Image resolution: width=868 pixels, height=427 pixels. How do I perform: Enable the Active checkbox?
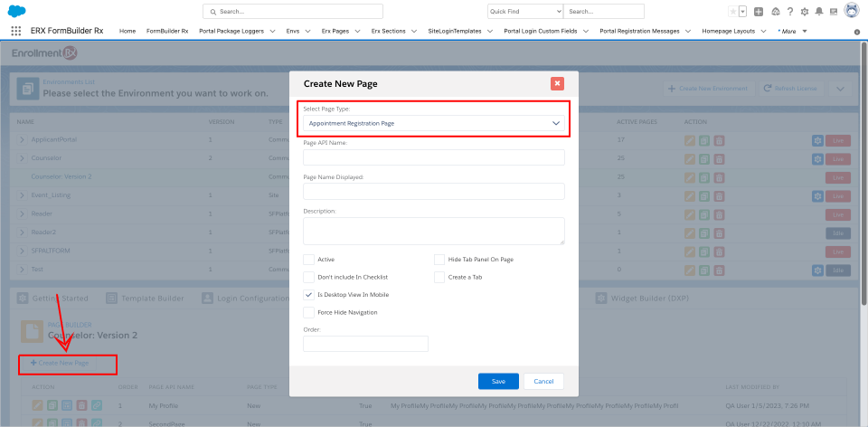(309, 260)
